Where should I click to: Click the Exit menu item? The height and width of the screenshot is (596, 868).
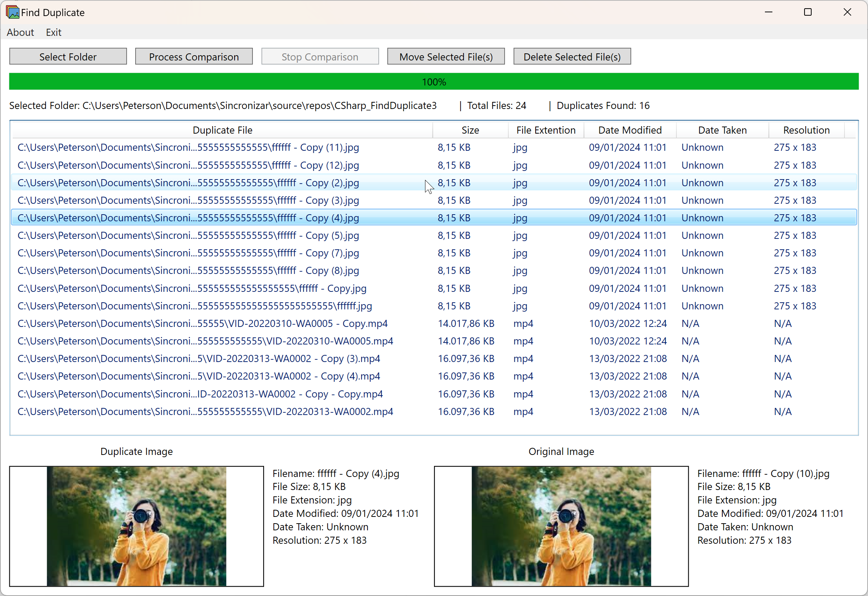pyautogui.click(x=53, y=32)
